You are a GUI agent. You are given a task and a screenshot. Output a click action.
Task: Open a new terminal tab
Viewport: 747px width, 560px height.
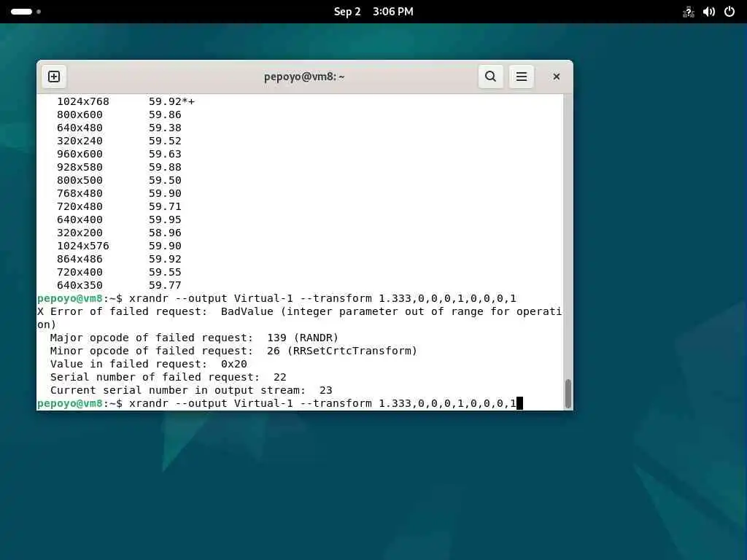tap(54, 77)
